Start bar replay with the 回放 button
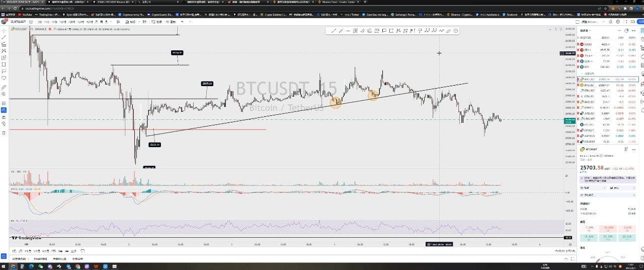The height and width of the screenshot is (270, 644). (x=171, y=22)
